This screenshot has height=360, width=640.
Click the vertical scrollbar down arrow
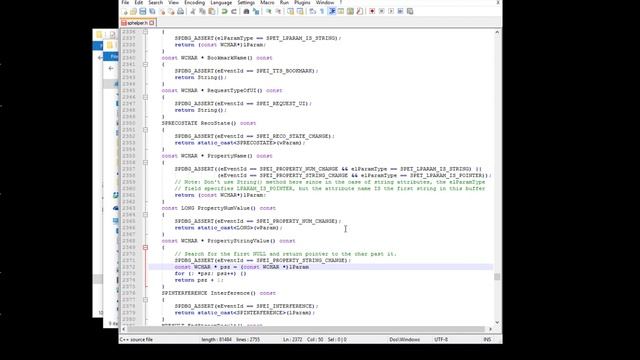(497, 322)
